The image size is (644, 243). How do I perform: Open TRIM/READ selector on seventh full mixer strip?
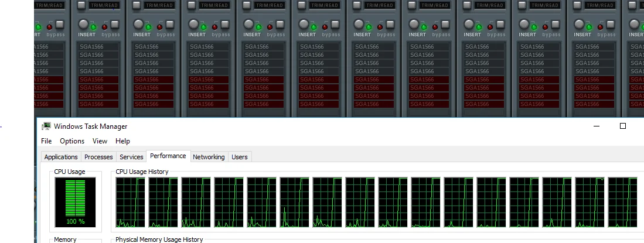(x=435, y=5)
